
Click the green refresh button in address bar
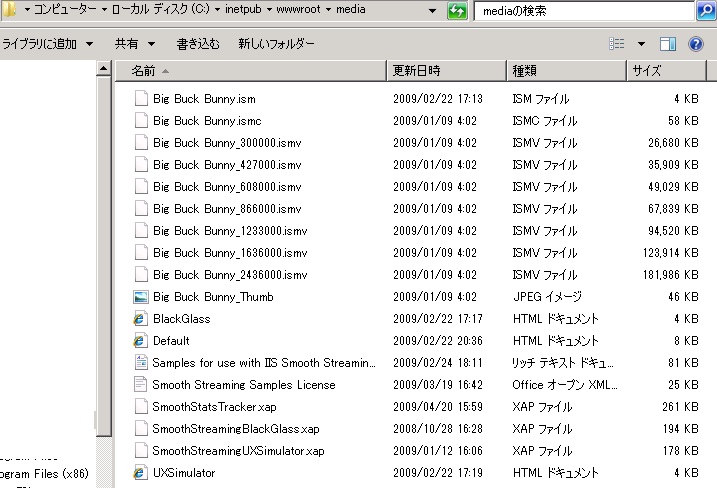click(x=456, y=11)
